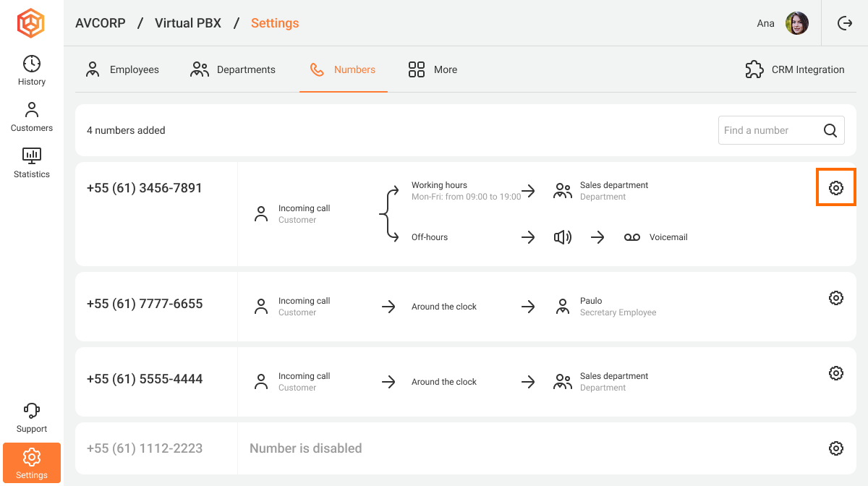This screenshot has width=868, height=486.
Task: Click phone number +55 (61) 5555-4444
Action: point(145,379)
